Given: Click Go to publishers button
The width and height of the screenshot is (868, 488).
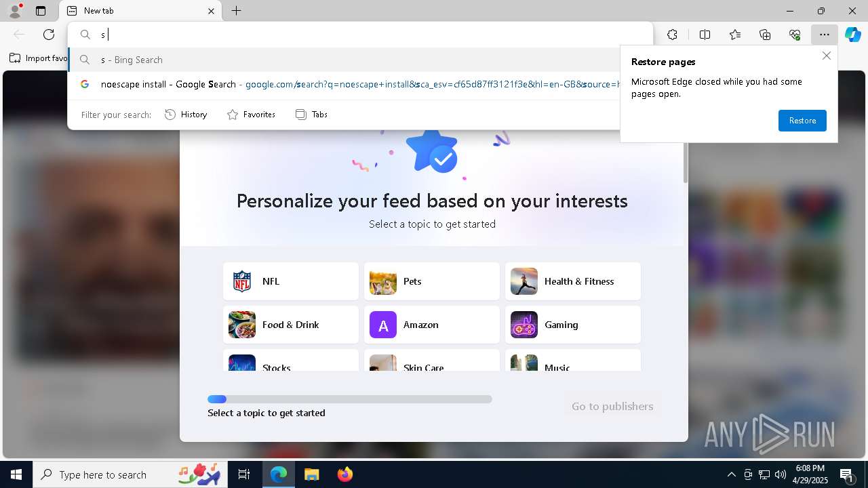Looking at the screenshot, I should (x=612, y=406).
